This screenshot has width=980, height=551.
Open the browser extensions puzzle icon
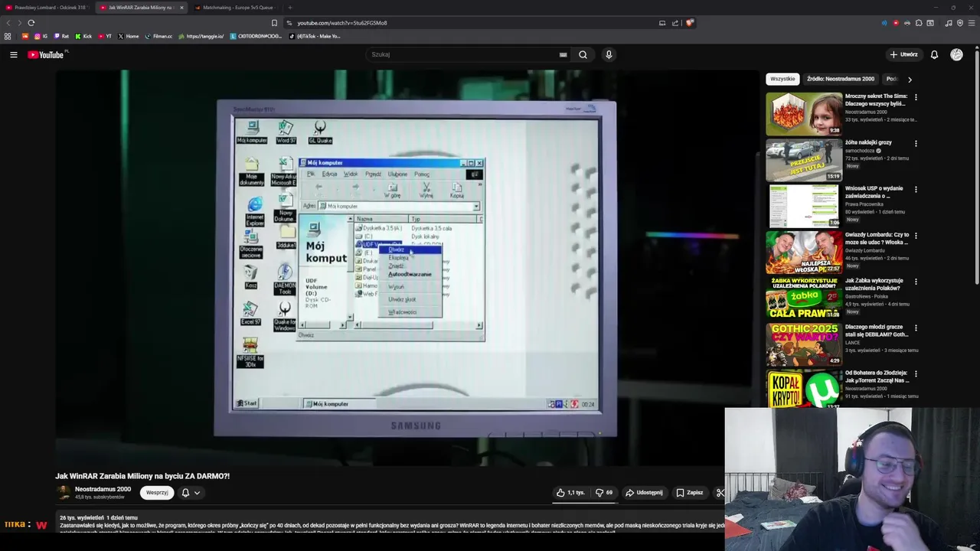[x=919, y=23]
